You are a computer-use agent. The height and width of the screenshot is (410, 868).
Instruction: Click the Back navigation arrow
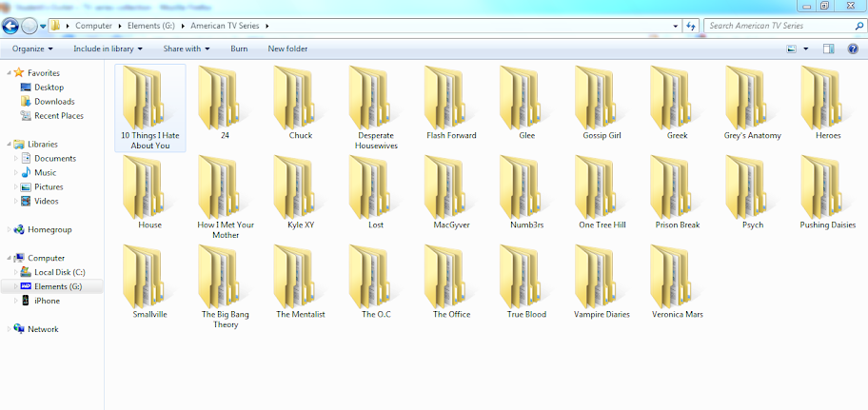point(10,26)
